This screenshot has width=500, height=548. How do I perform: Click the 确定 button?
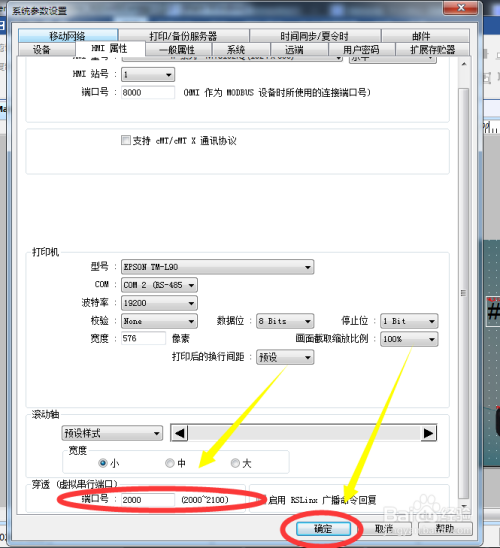tap(323, 529)
